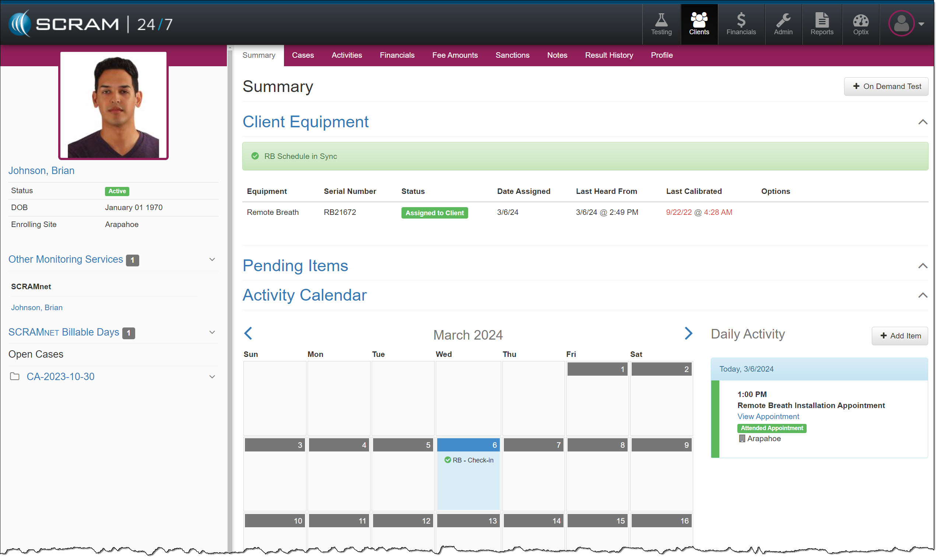Expand SCRAMnet Billable Days section
Screen dimensions: 937x560
212,332
